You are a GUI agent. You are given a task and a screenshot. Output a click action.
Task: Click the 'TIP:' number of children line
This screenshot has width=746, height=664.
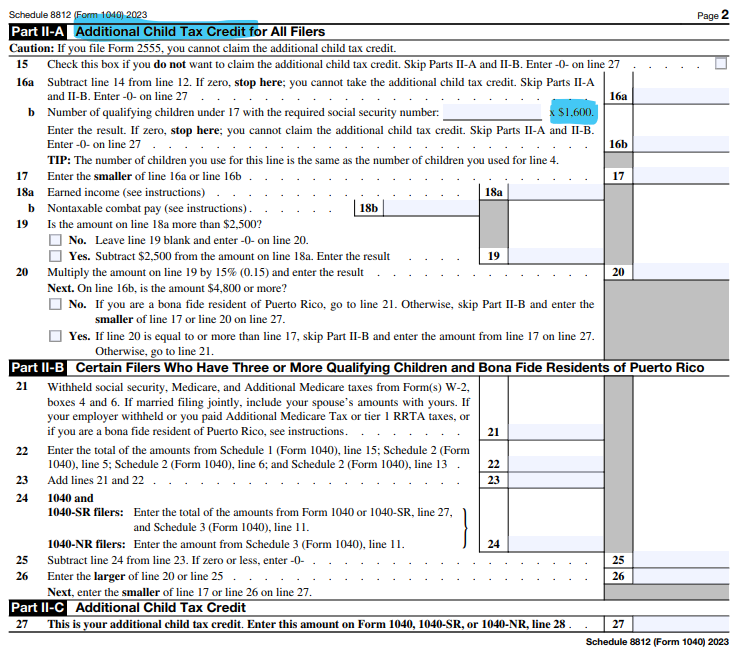[x=303, y=160]
